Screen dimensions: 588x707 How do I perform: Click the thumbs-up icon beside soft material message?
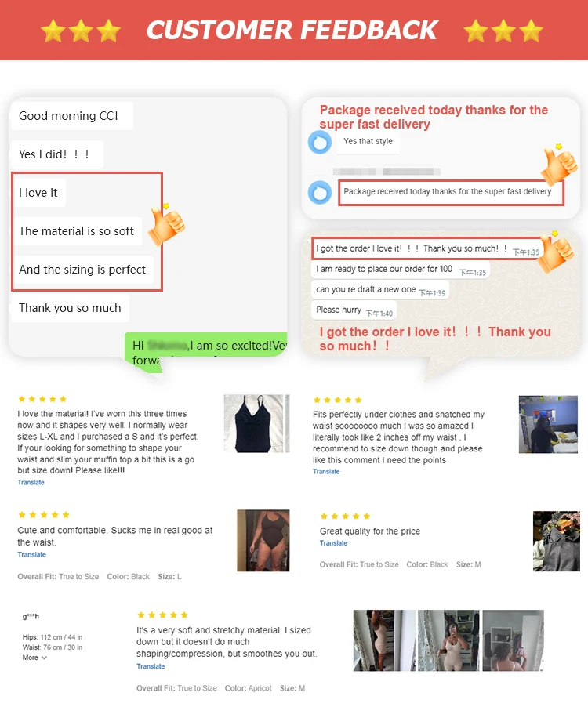[166, 224]
